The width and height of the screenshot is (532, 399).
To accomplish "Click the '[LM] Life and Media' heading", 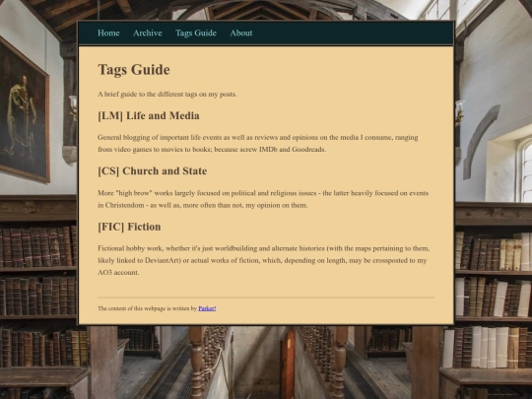I will pyautogui.click(x=149, y=115).
